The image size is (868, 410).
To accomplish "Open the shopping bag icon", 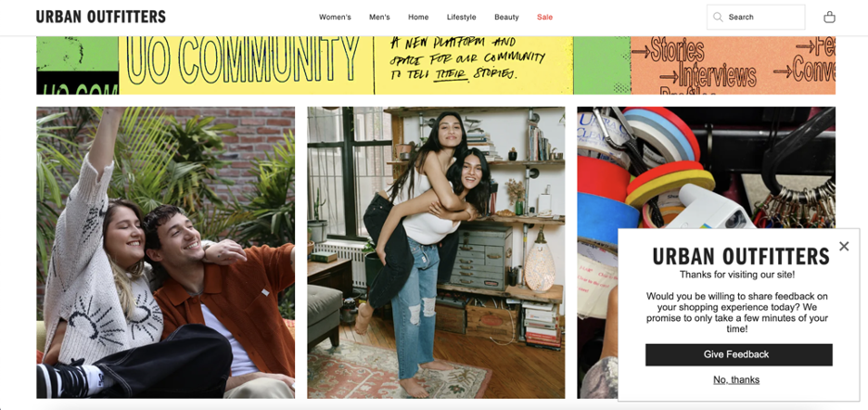I will click(829, 18).
